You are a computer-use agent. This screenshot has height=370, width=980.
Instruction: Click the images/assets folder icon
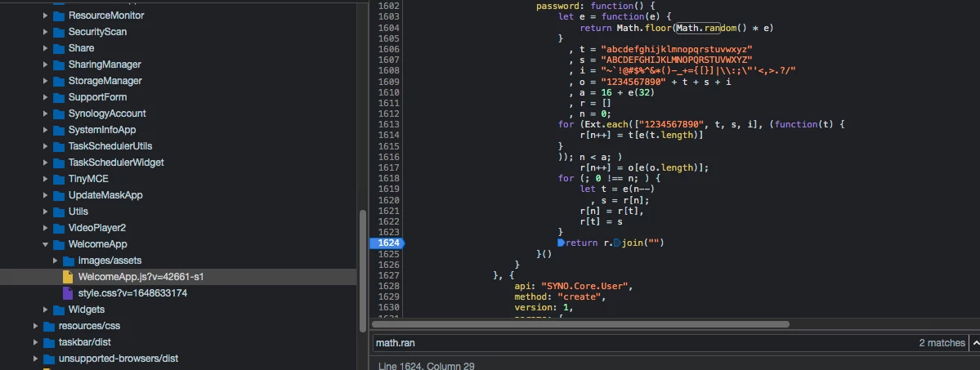point(68,261)
